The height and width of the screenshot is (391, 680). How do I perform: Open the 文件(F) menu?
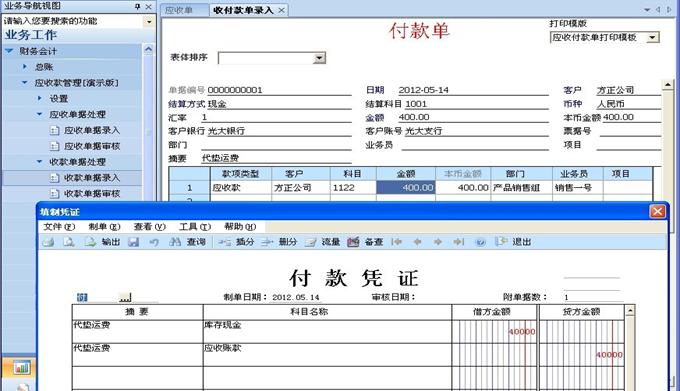pos(59,227)
